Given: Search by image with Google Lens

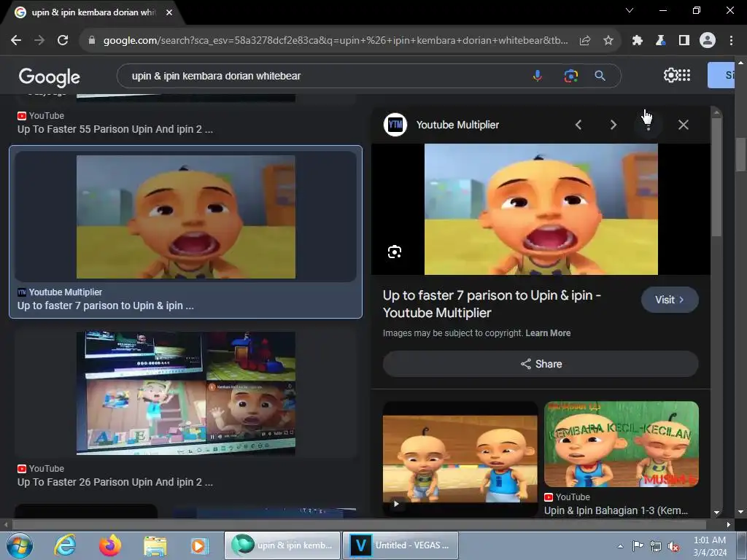Looking at the screenshot, I should [x=570, y=76].
